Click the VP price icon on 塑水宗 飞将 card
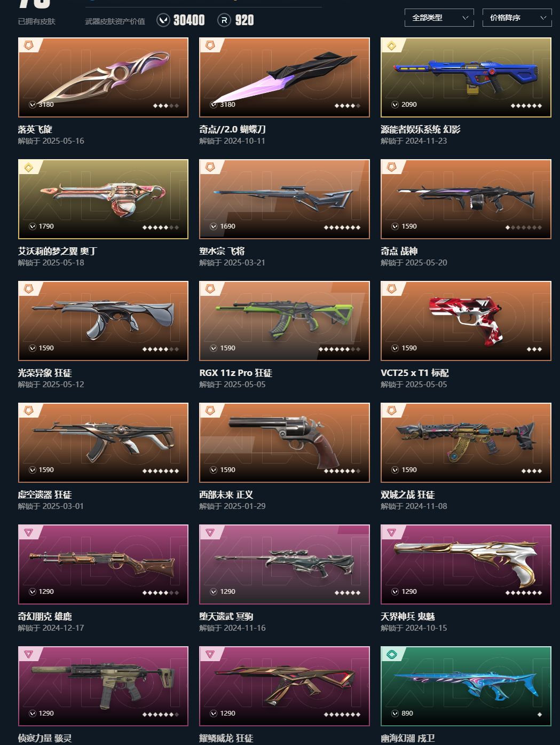 pyautogui.click(x=214, y=226)
